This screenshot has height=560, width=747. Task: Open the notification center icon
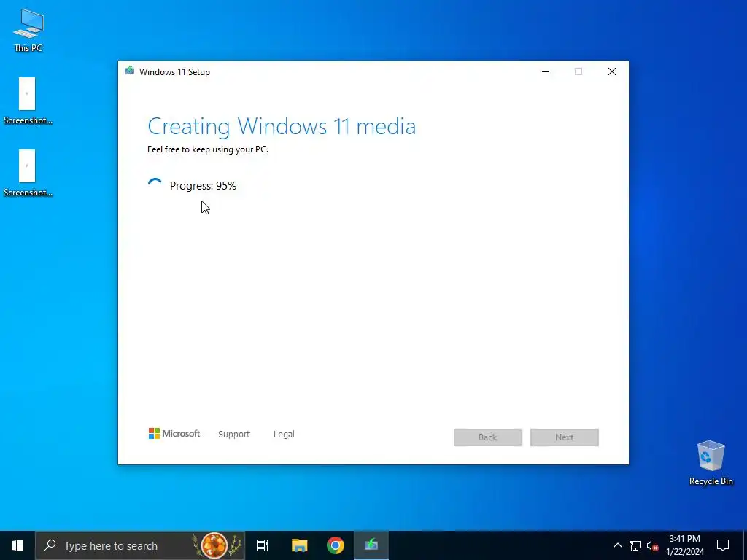[723, 545]
